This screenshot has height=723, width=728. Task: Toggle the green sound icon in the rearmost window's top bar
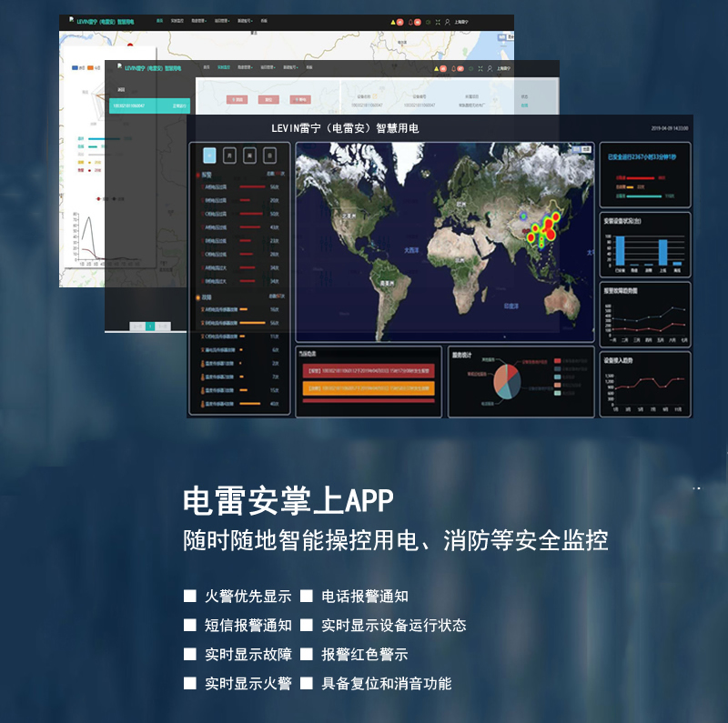click(428, 22)
